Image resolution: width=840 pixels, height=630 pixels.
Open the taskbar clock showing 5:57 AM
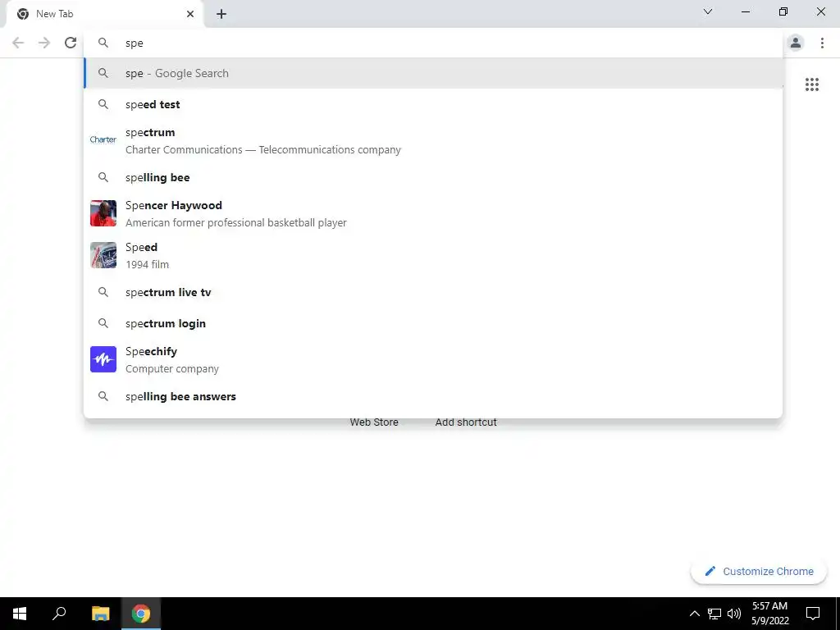pos(769,614)
